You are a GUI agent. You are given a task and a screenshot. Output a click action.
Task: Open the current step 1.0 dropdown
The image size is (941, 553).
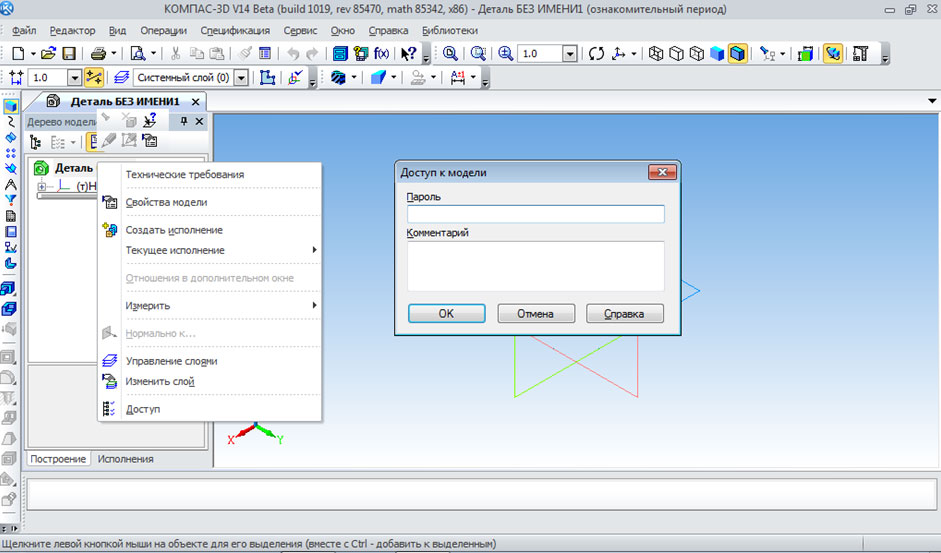(x=74, y=77)
